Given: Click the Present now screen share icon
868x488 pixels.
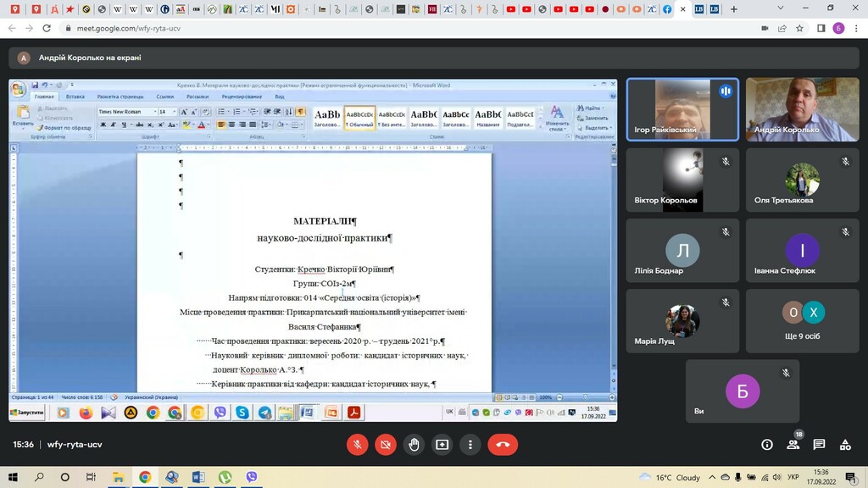Looking at the screenshot, I should [x=442, y=445].
